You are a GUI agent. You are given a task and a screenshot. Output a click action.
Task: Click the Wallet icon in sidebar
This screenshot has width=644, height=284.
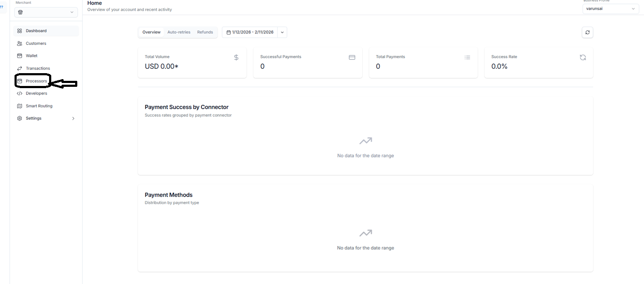[20, 56]
